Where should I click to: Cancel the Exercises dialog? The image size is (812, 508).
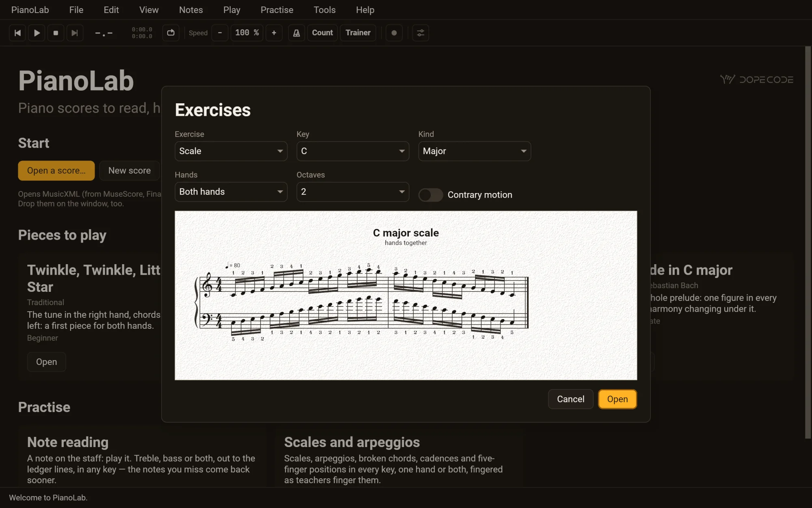(x=570, y=399)
